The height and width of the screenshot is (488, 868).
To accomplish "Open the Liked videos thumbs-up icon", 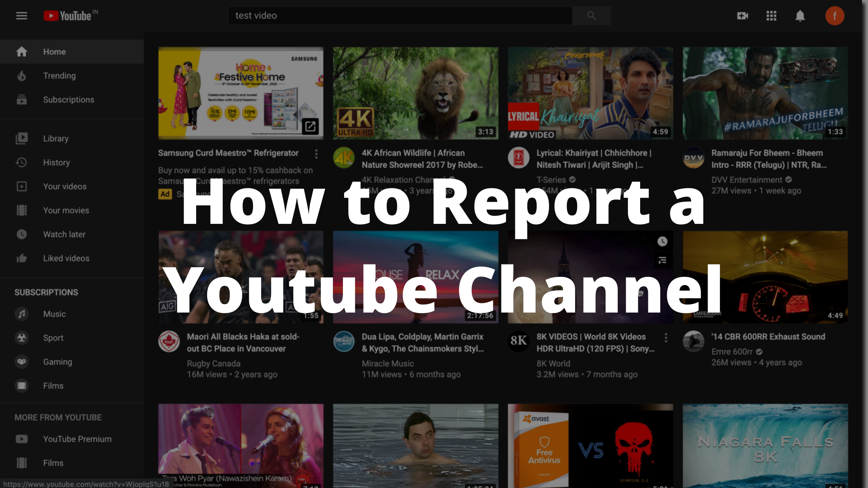I will point(22,258).
